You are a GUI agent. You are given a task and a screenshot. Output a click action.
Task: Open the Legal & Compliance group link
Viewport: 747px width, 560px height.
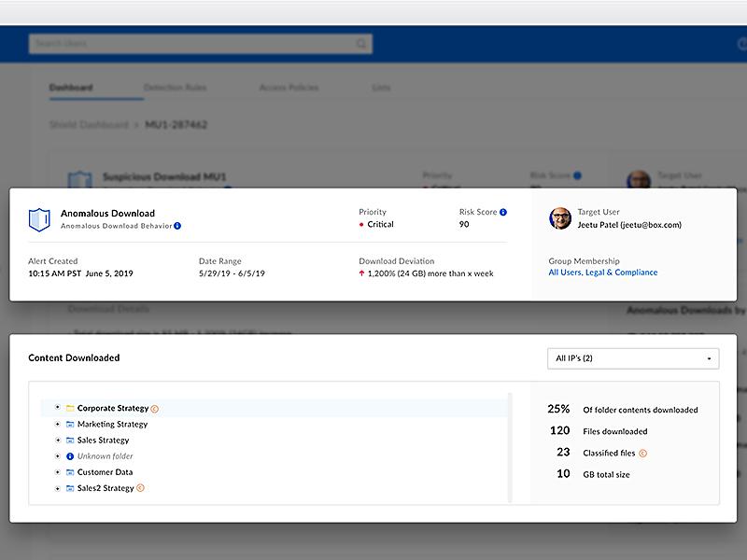point(622,273)
